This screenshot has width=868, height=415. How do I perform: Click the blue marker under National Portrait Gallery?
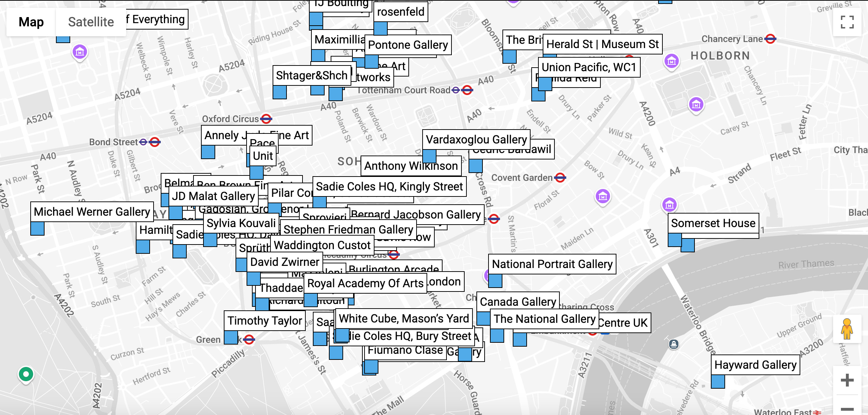tap(495, 281)
